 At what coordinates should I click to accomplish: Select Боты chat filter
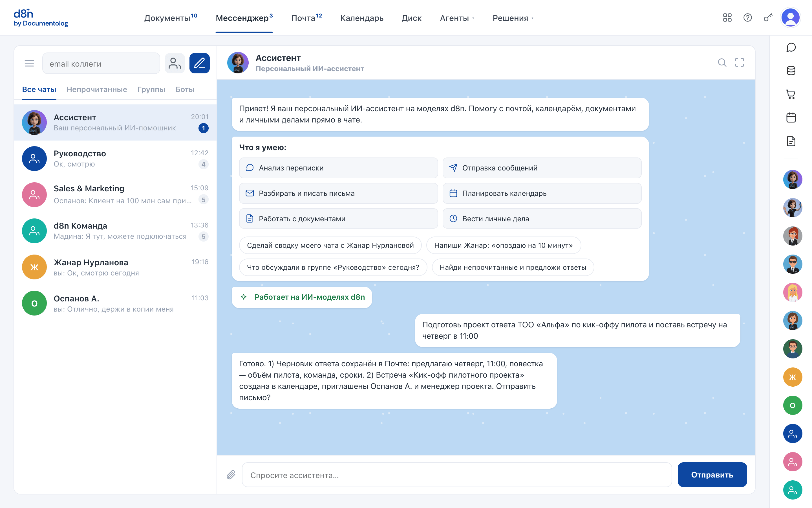(x=185, y=89)
